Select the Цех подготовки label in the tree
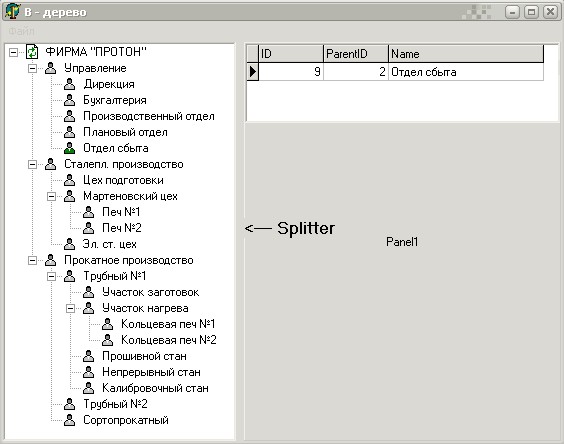This screenshot has width=564, height=444. (x=123, y=180)
